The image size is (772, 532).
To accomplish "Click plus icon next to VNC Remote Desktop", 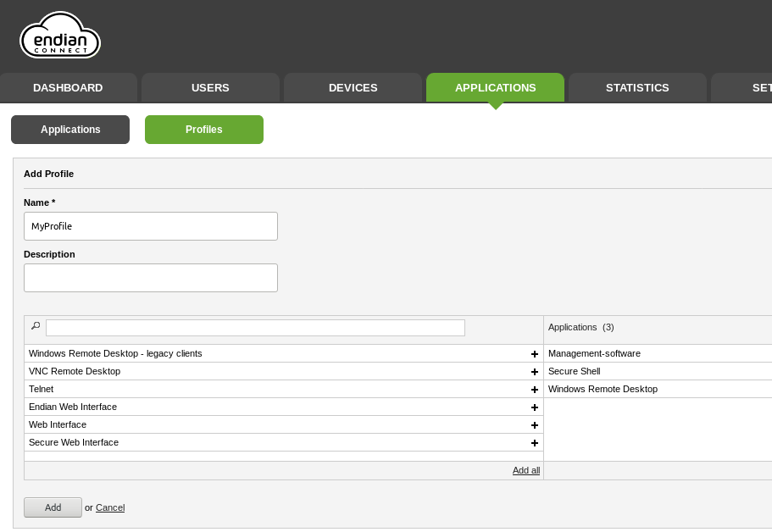I will coord(535,372).
